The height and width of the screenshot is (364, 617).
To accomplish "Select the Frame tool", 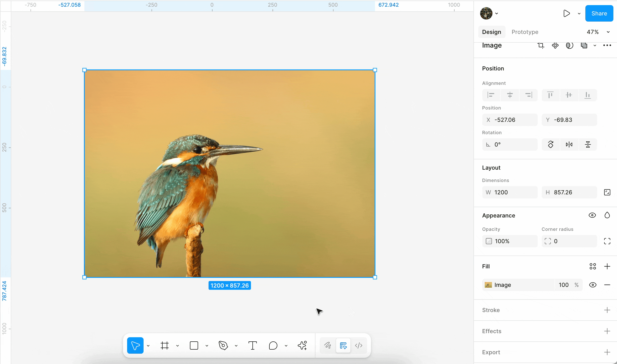I will pos(165,345).
